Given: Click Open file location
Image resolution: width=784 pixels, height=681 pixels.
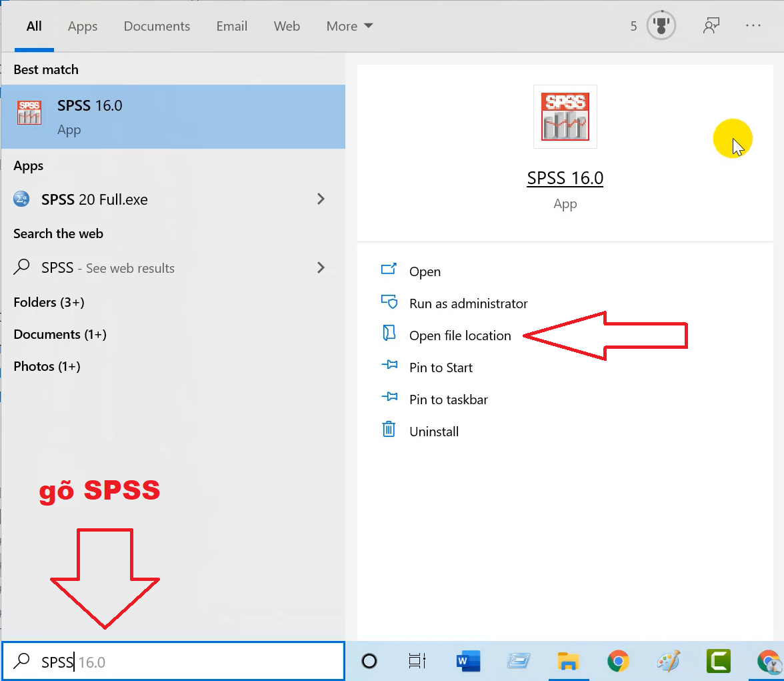Looking at the screenshot, I should point(460,335).
